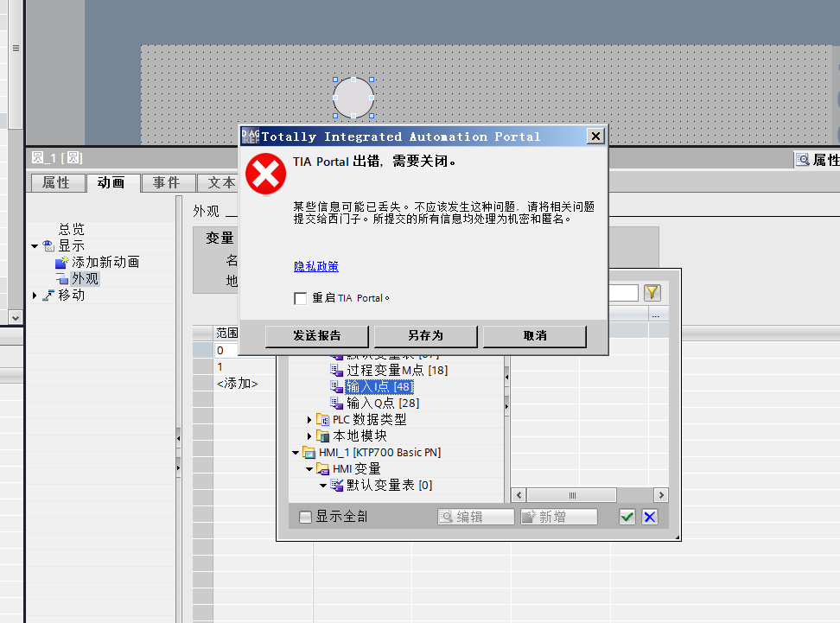Click the 输入I点 tag table icon

336,387
